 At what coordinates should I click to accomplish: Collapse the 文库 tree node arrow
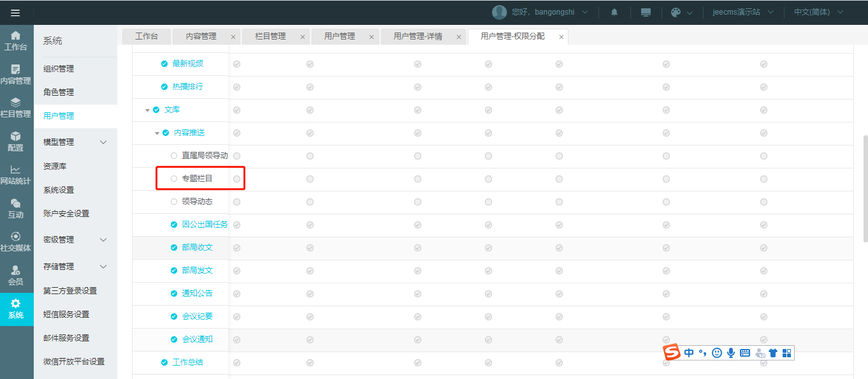click(x=147, y=110)
